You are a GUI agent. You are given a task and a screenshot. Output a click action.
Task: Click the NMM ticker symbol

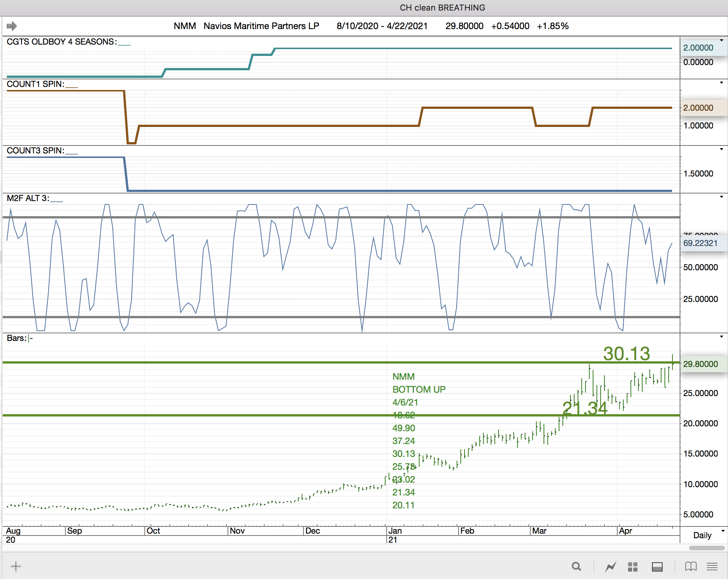pos(184,26)
